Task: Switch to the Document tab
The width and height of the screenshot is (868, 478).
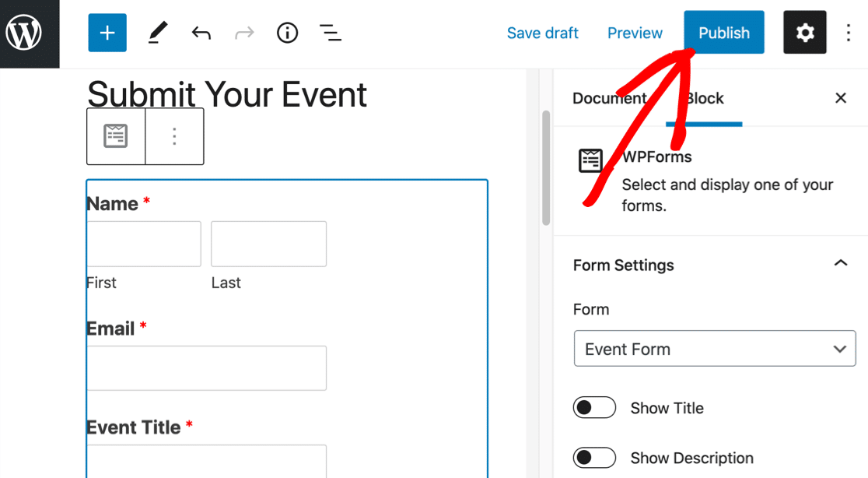Action: (610, 99)
